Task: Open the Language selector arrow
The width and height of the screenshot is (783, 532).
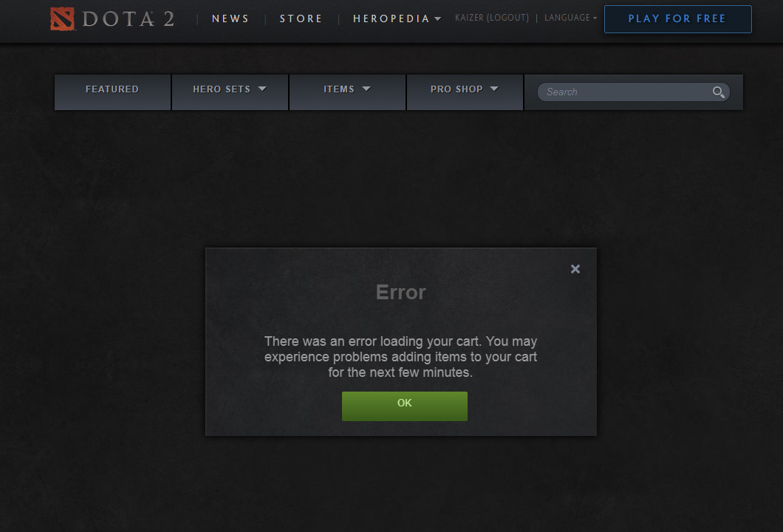Action: [595, 18]
